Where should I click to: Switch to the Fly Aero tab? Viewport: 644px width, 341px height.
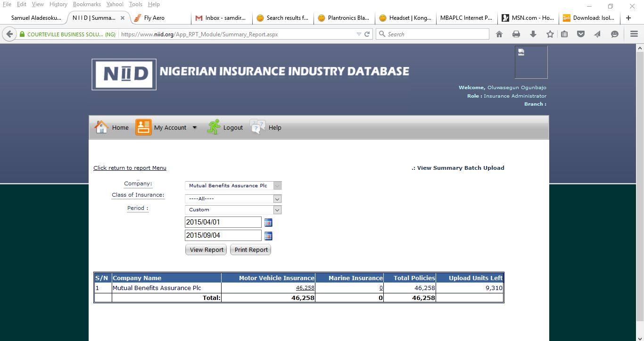tap(154, 18)
